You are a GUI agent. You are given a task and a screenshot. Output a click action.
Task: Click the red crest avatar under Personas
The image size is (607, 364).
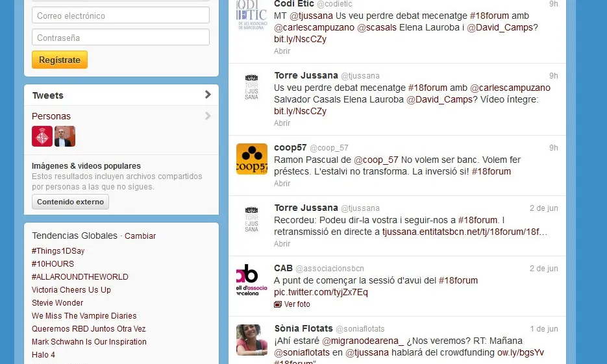tap(42, 136)
